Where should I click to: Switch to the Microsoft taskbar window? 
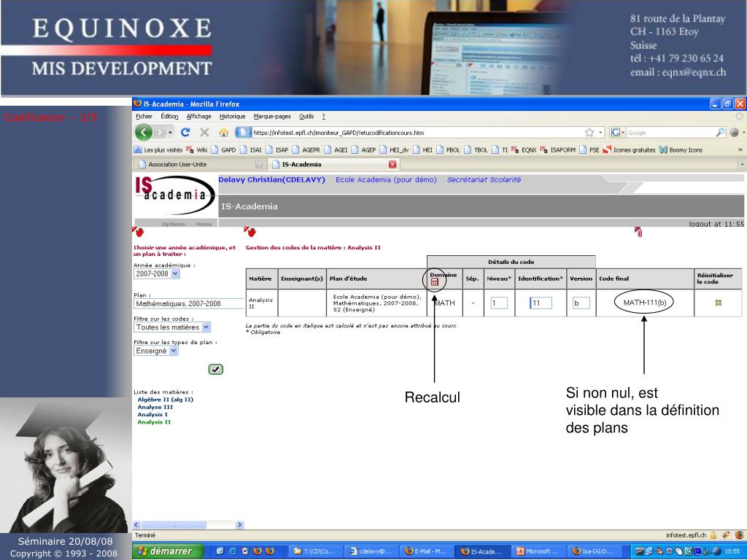[x=539, y=551]
